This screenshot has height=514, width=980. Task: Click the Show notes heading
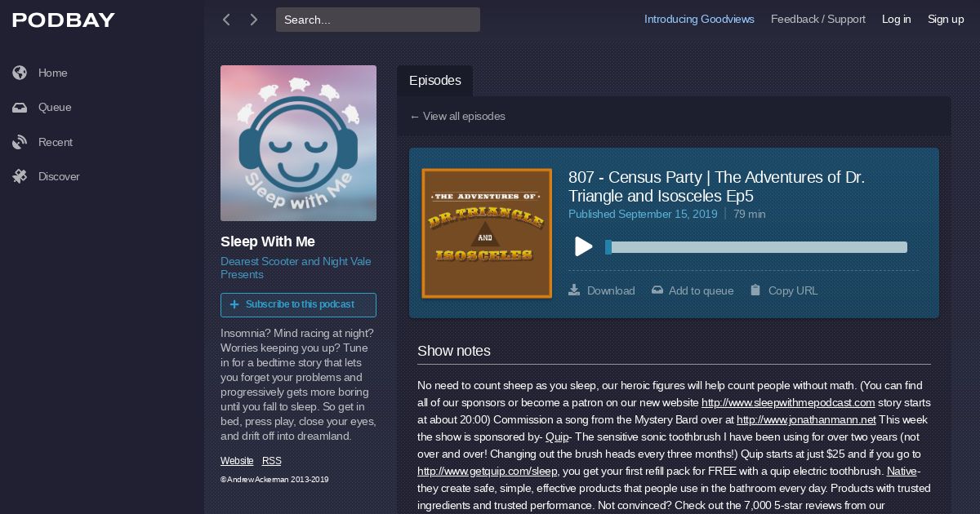click(x=454, y=351)
